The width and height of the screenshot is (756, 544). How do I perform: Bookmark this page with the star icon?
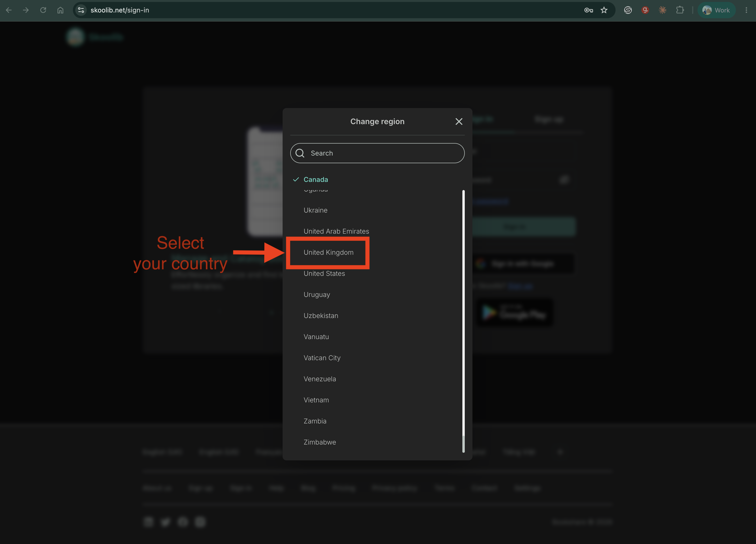point(604,10)
